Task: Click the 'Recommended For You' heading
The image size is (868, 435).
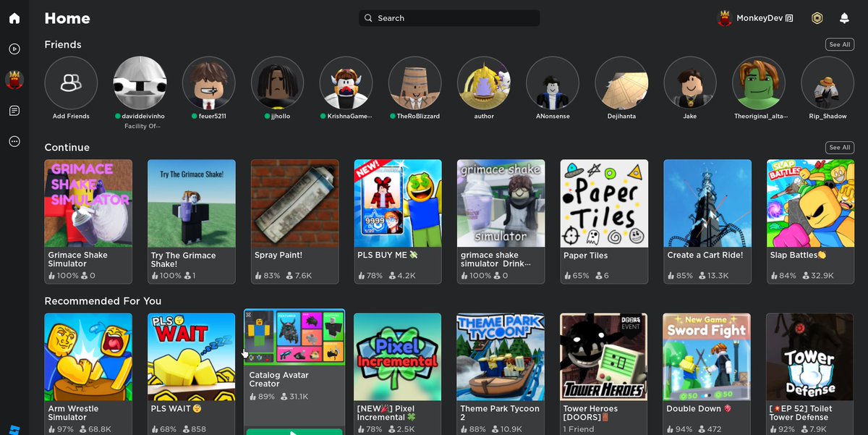Action: point(103,301)
